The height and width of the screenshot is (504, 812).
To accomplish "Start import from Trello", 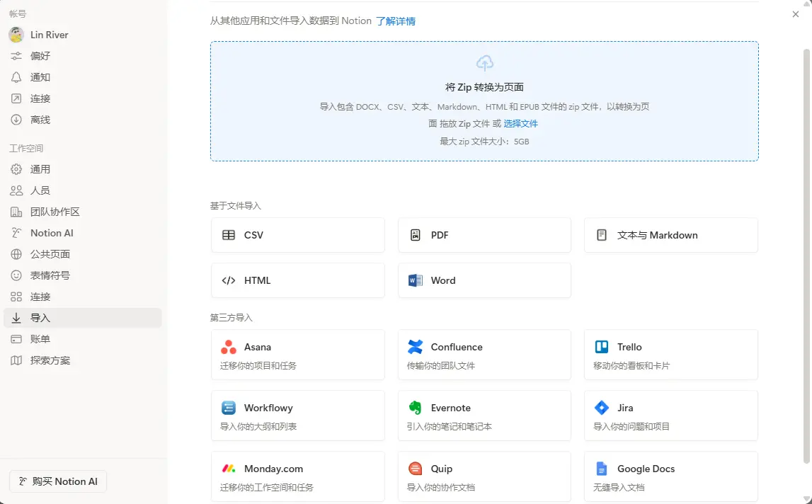I will [x=671, y=355].
